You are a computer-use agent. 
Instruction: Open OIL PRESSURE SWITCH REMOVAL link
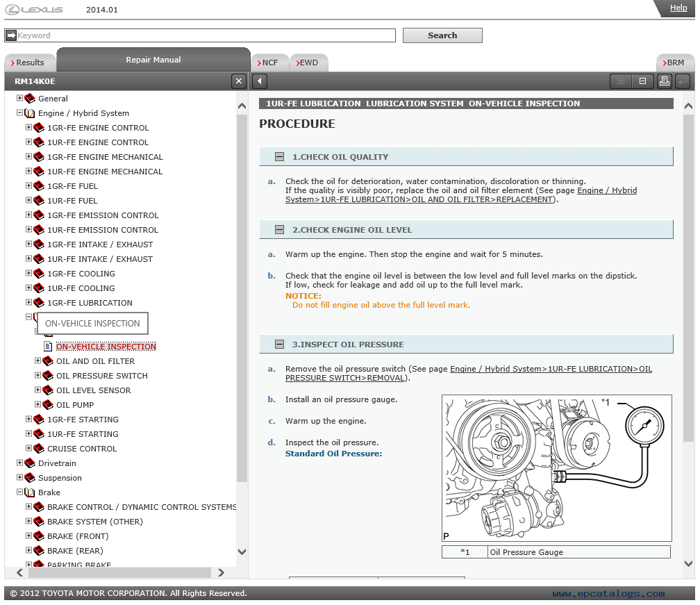[469, 373]
